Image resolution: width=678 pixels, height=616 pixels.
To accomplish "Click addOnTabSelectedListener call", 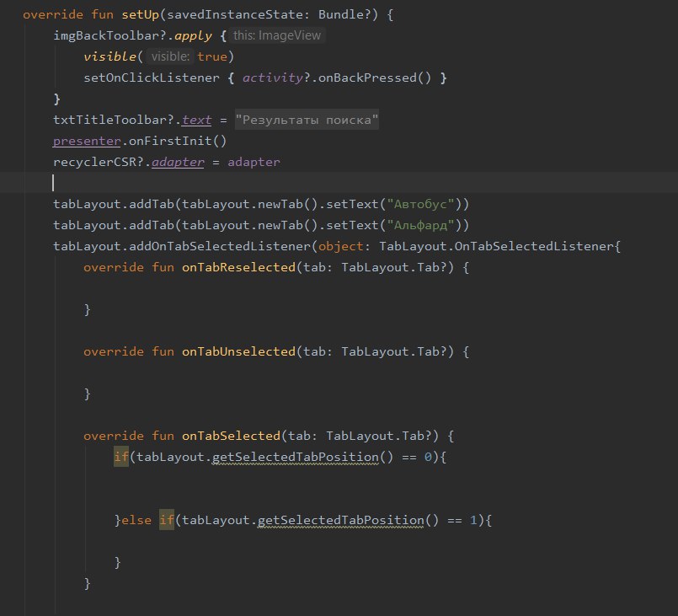I will coord(220,246).
